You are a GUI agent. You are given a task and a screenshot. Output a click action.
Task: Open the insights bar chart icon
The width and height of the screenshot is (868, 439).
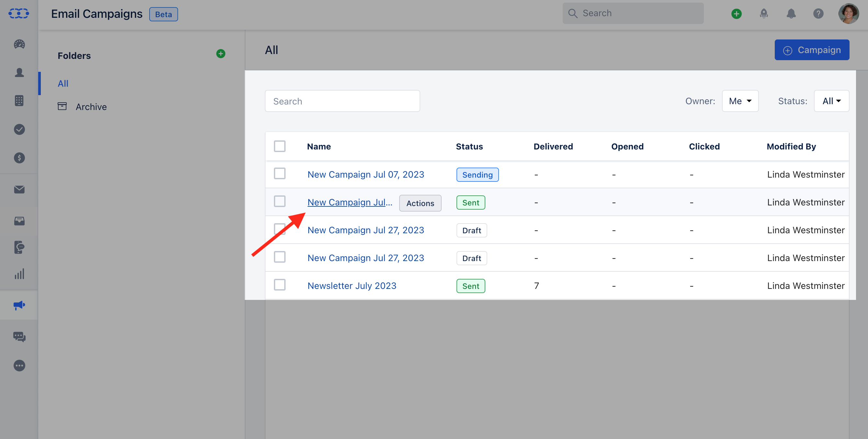(x=19, y=274)
